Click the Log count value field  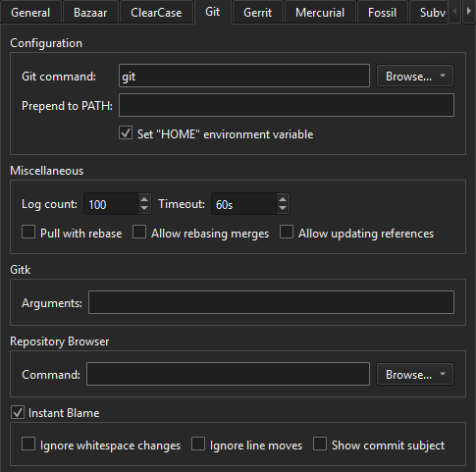pos(111,204)
